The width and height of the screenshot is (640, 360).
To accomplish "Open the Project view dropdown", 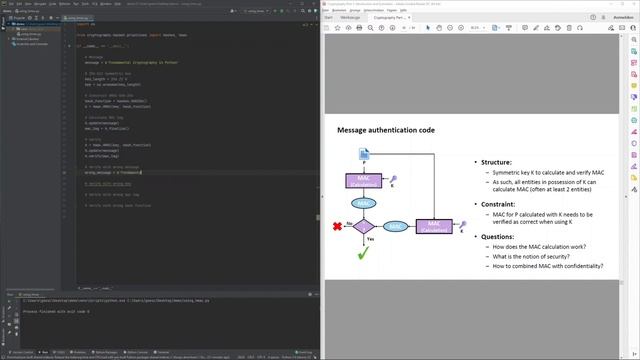I will (x=16, y=18).
